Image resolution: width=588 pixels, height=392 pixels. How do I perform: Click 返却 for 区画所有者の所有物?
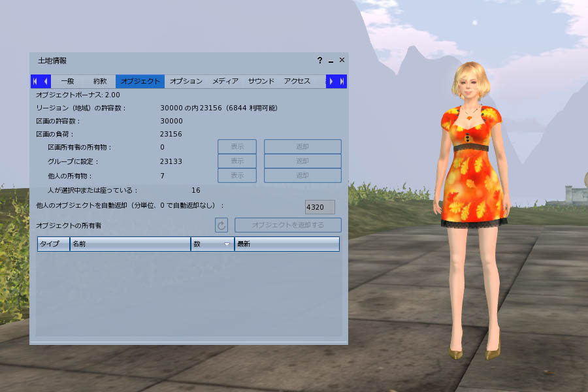click(x=302, y=146)
